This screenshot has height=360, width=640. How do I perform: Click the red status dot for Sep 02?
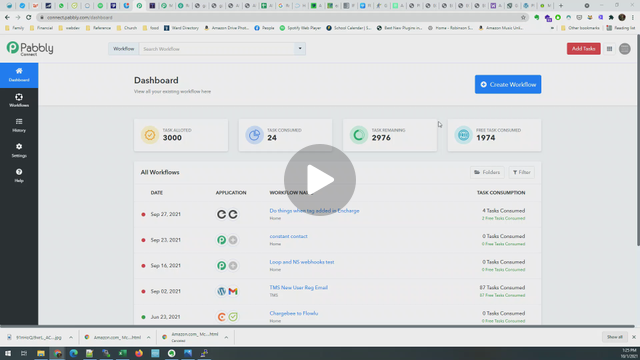point(143,291)
